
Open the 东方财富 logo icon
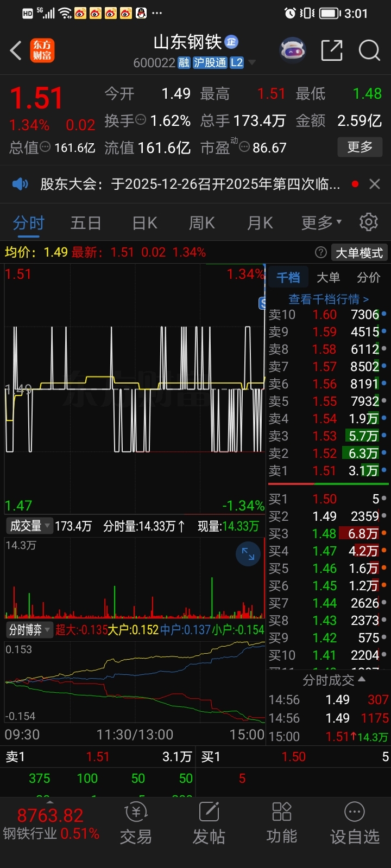tap(42, 50)
